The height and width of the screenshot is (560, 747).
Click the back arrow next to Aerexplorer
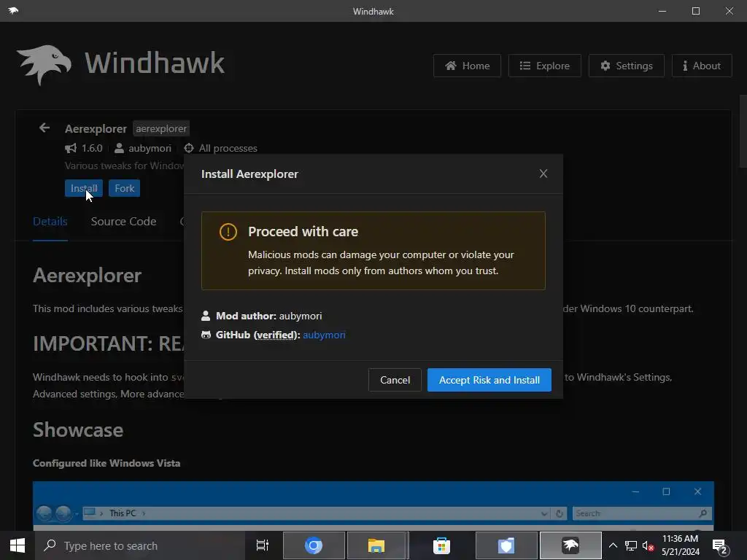44,128
